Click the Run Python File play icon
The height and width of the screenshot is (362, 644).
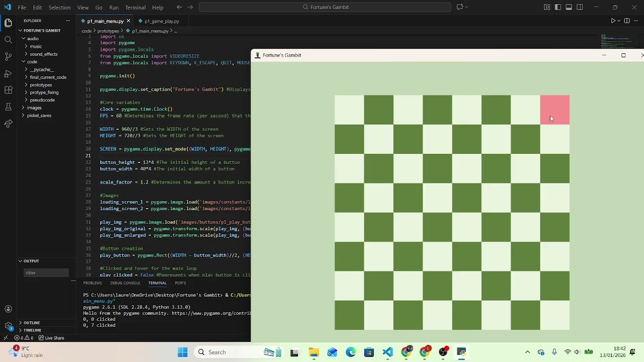coord(613,21)
